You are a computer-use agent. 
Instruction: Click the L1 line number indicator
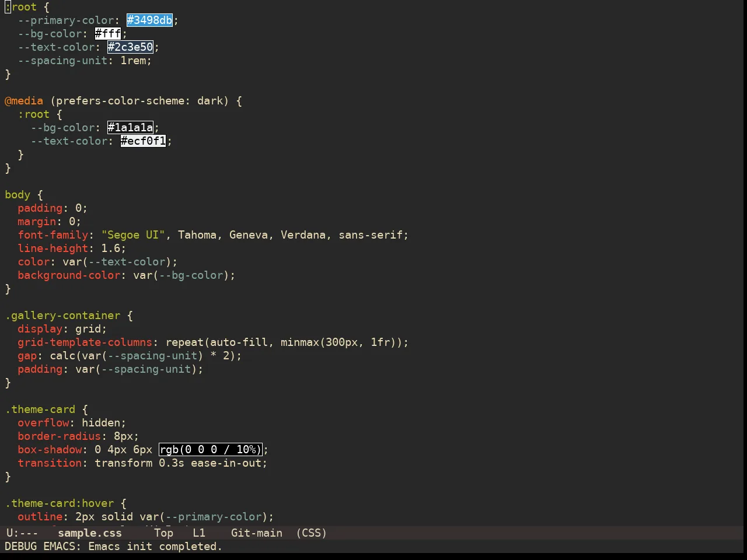[199, 533]
